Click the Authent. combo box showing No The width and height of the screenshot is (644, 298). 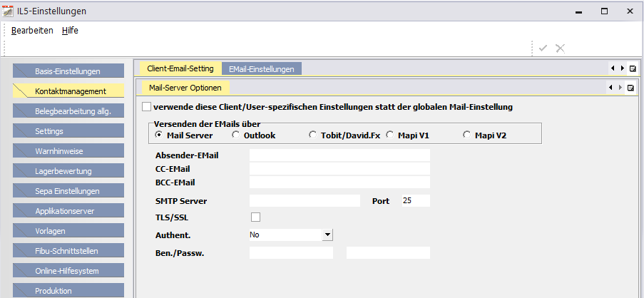click(291, 235)
